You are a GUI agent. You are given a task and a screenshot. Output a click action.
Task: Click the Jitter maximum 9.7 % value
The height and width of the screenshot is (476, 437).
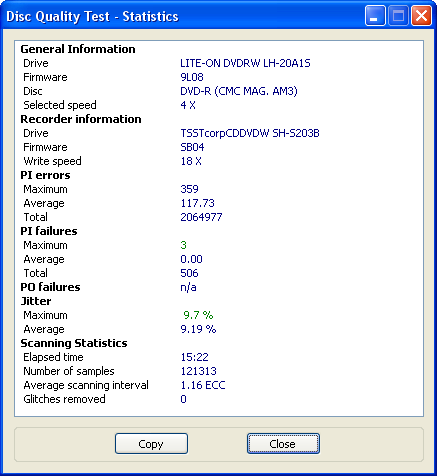[198, 315]
